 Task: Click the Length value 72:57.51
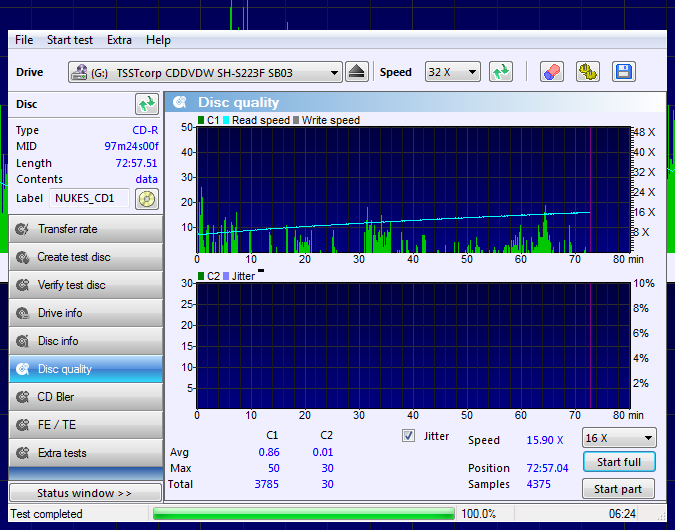point(136,163)
